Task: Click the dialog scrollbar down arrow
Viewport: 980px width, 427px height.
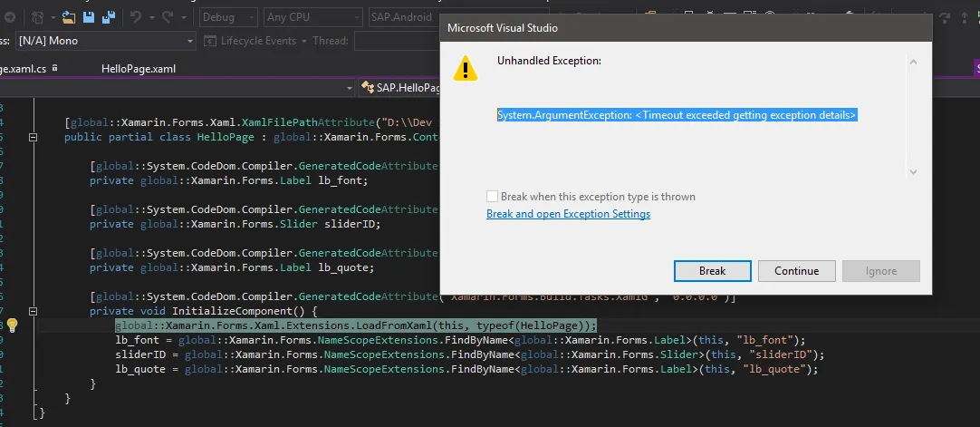Action: point(913,171)
